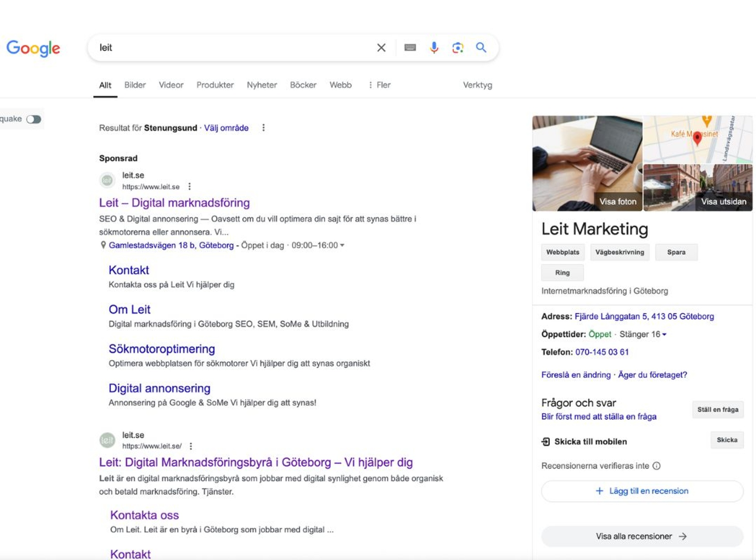Open the map thumbnail
756x560 pixels.
[698, 139]
